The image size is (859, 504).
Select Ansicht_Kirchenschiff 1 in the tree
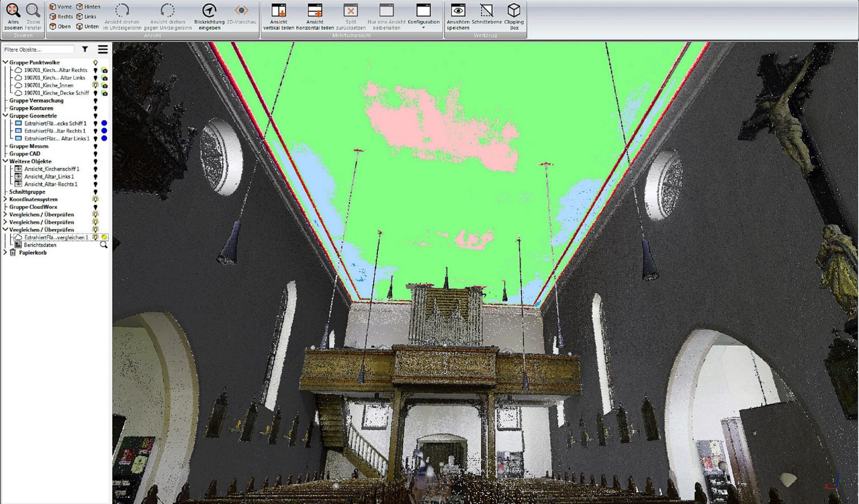pos(52,169)
